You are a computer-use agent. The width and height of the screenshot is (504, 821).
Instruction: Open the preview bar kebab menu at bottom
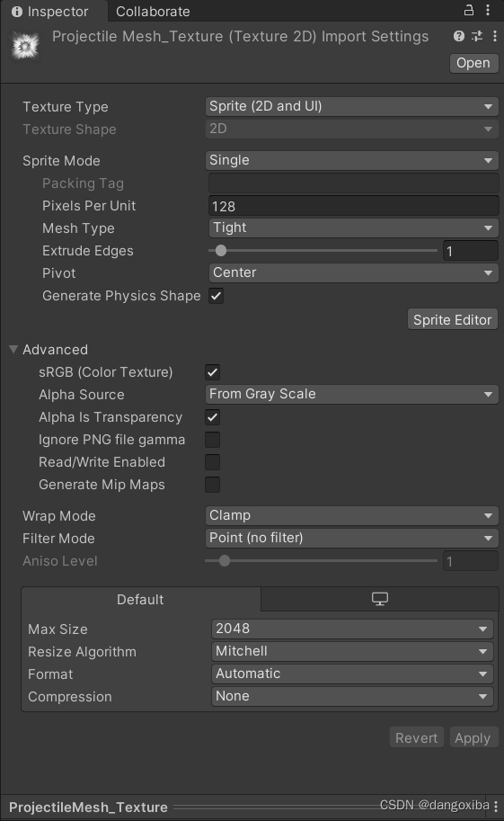(x=496, y=807)
